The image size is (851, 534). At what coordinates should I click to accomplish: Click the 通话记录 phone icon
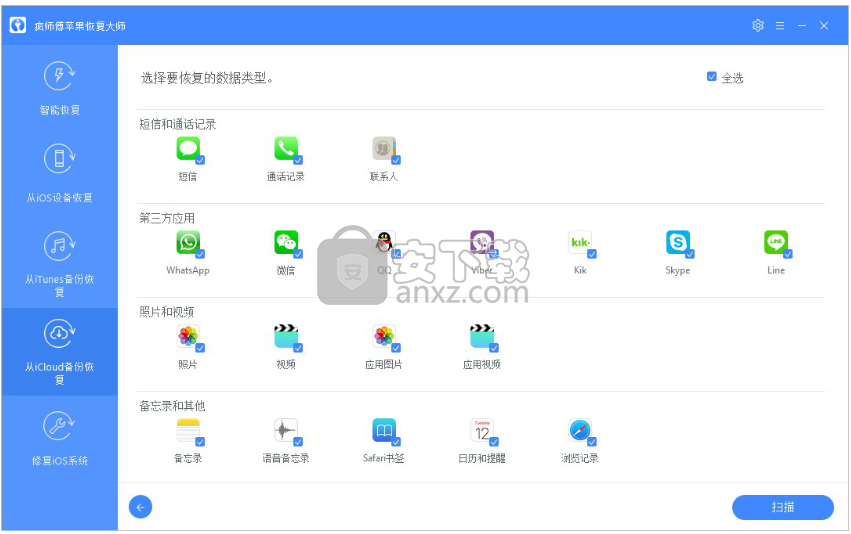tap(286, 148)
